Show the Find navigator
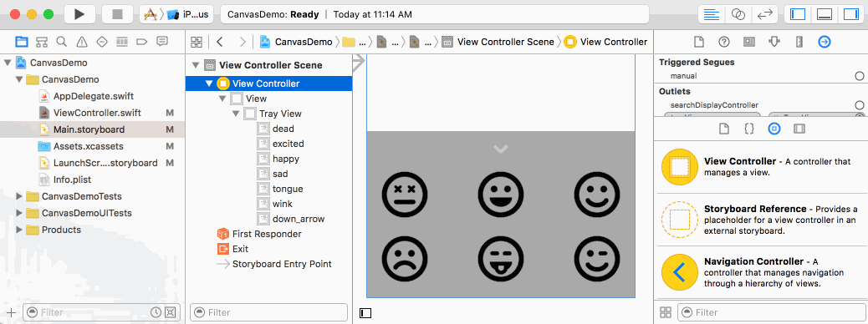The image size is (868, 324). 61,42
